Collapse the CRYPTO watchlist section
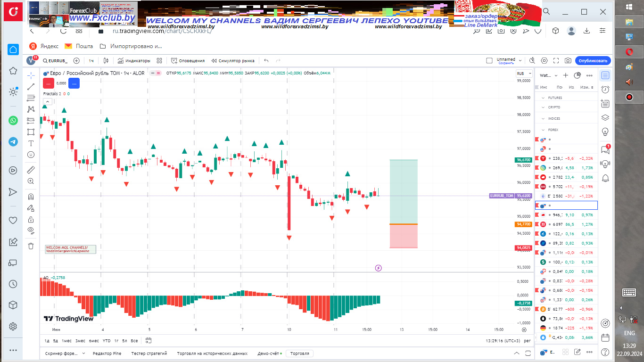 pyautogui.click(x=543, y=107)
